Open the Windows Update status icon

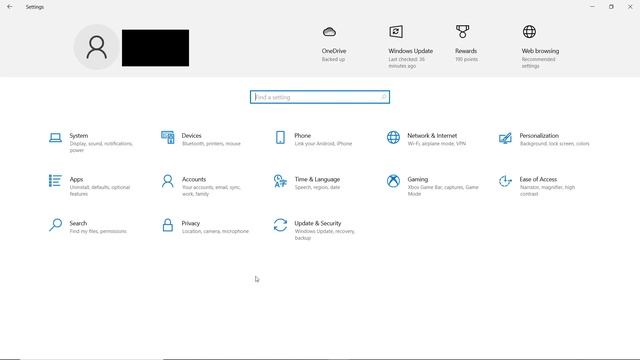[396, 31]
